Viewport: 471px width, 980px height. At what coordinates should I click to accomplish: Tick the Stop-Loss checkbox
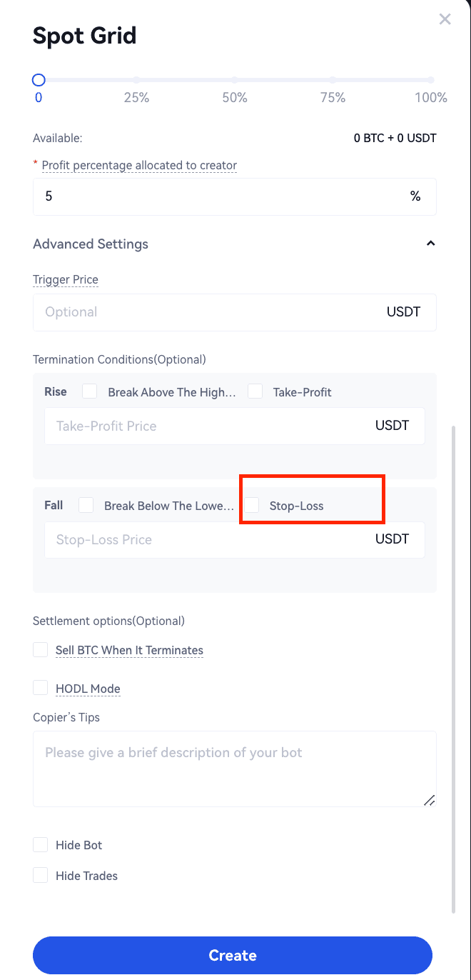[x=252, y=505]
